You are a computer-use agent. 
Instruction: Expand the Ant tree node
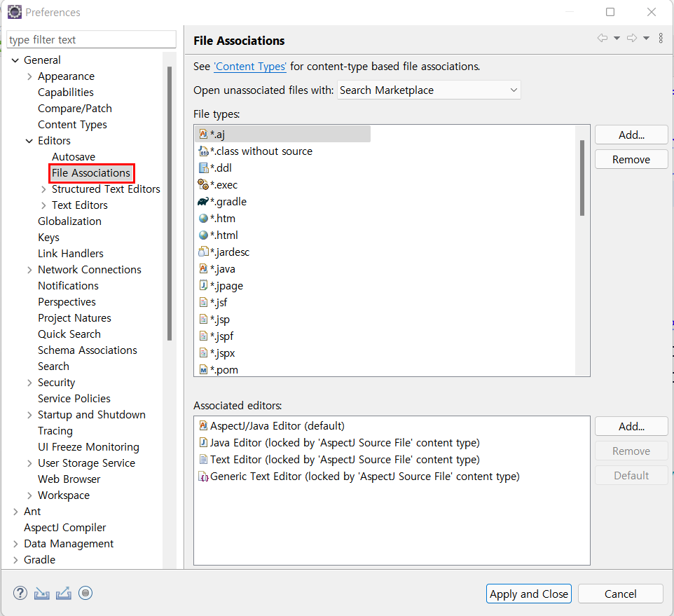tap(15, 512)
